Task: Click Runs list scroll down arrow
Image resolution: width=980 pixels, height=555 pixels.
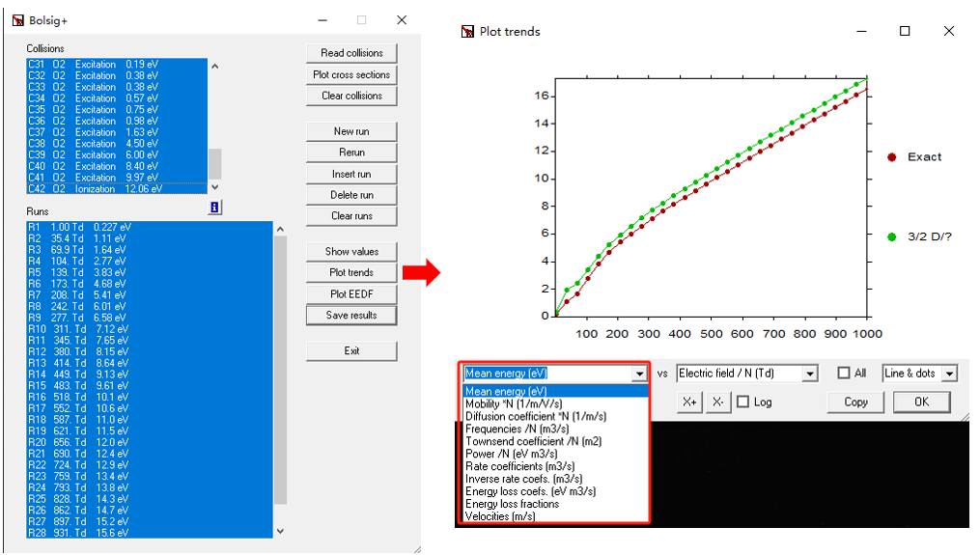Action: [x=281, y=531]
